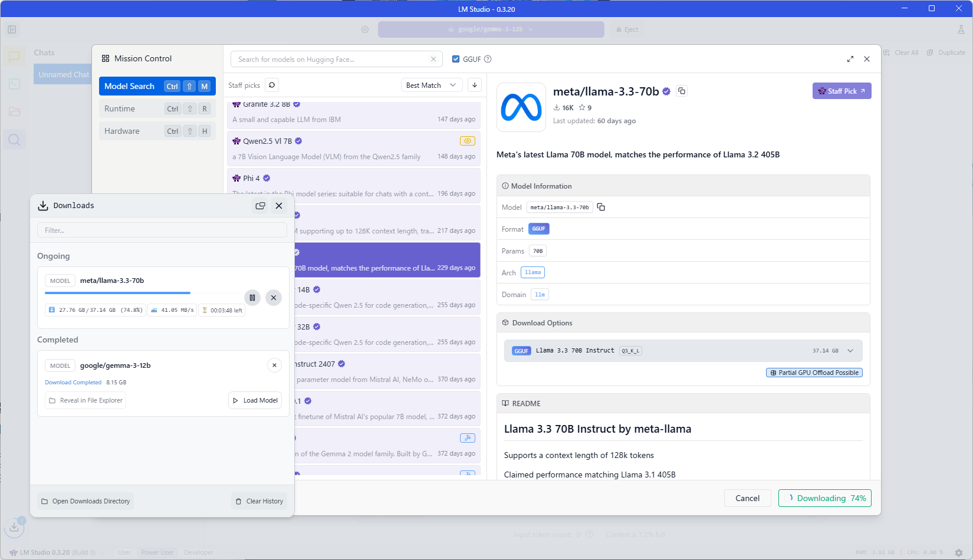Pop out the Downloads panel window
Viewport: 973px width, 560px height.
260,206
